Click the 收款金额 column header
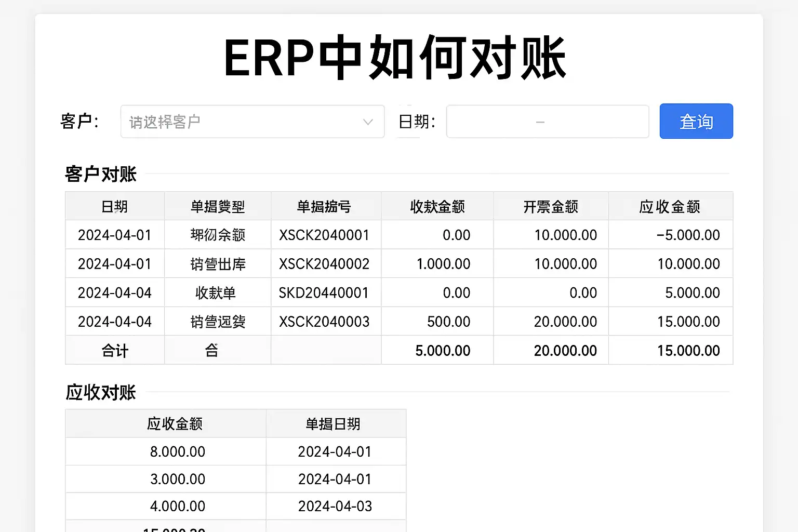The height and width of the screenshot is (532, 798). [x=437, y=207]
